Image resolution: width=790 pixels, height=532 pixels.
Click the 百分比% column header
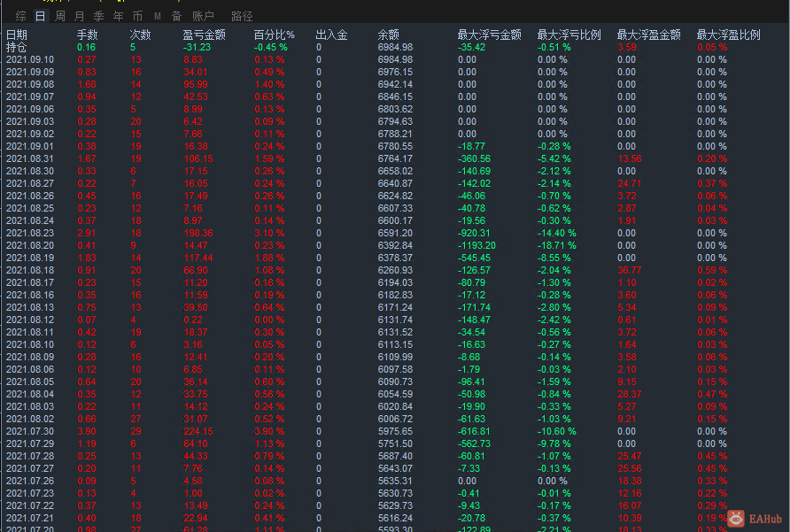(274, 35)
